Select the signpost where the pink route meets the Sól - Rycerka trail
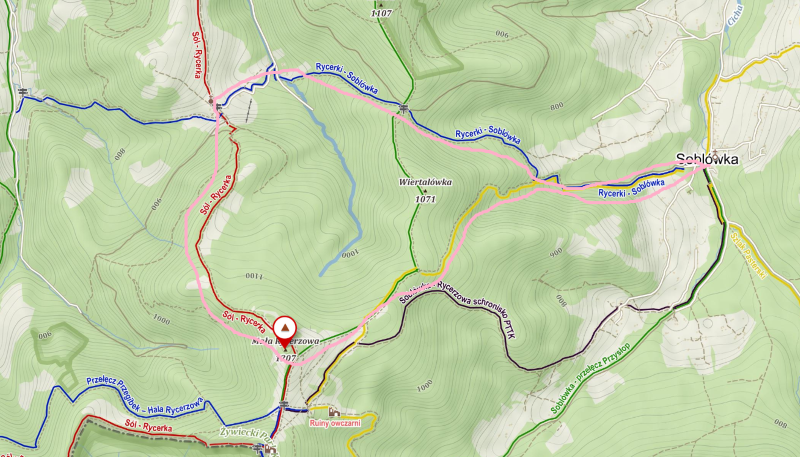This screenshot has height=457, width=800. pos(219,107)
